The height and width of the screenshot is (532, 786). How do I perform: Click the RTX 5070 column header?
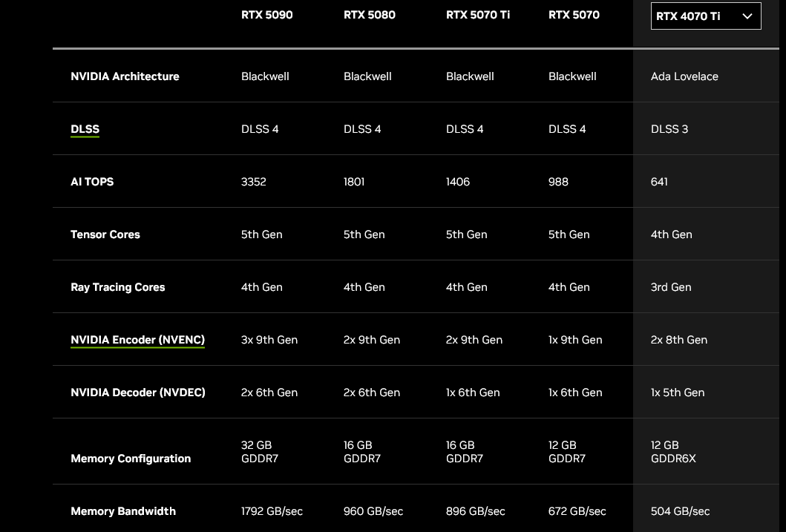(574, 15)
